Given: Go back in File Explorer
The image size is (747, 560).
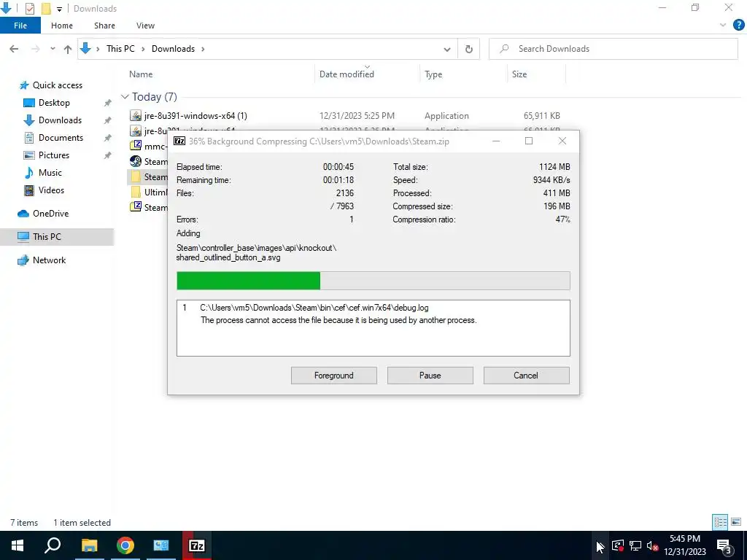Looking at the screenshot, I should tap(14, 49).
